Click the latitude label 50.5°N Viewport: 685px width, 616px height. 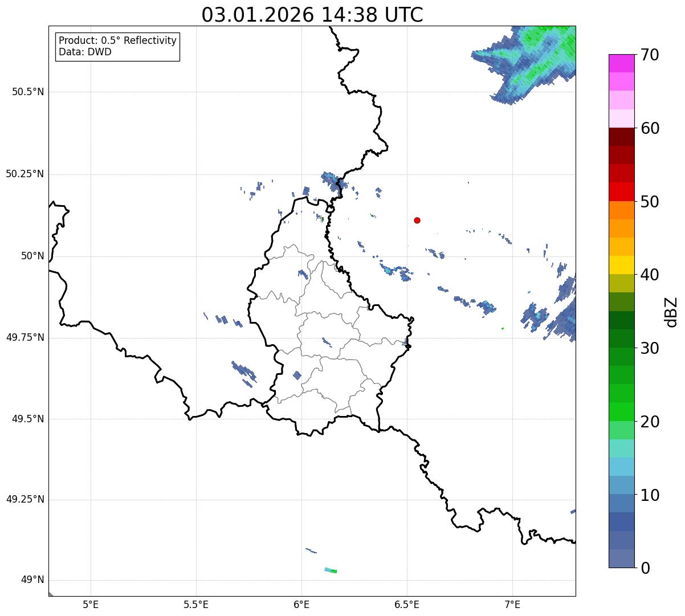(28, 92)
